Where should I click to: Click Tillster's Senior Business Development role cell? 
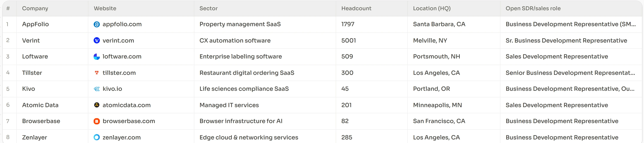tap(571, 73)
